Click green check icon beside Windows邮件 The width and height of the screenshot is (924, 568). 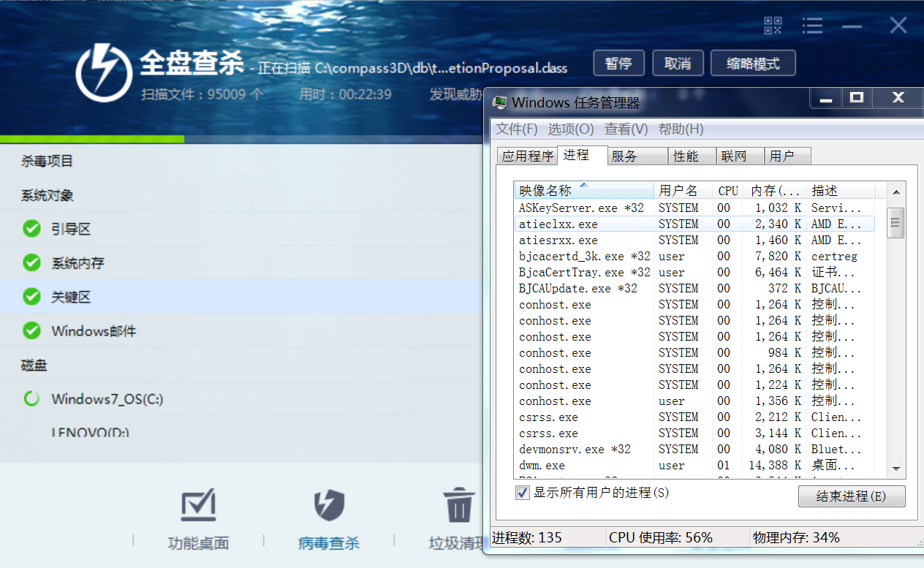(31, 330)
